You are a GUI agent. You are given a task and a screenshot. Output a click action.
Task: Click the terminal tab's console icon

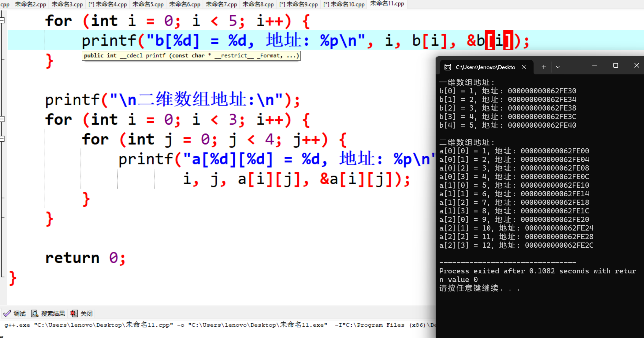[x=448, y=67]
